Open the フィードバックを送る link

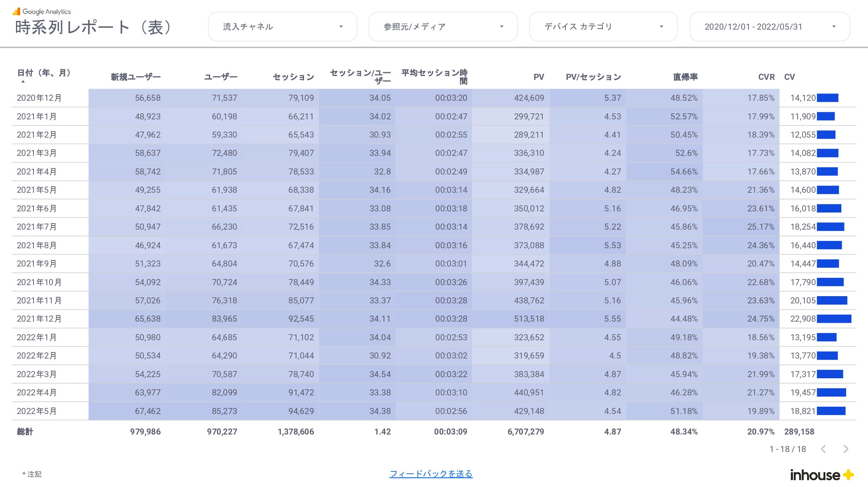click(x=431, y=474)
